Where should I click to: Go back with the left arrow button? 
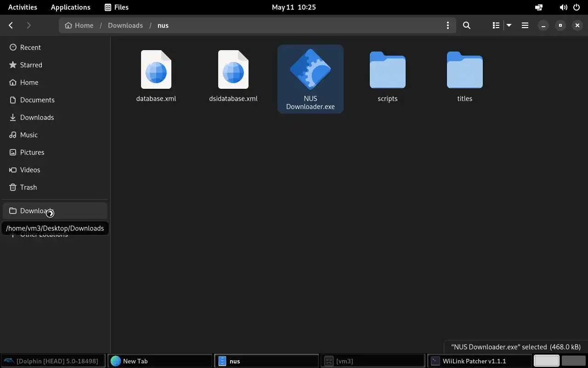(11, 25)
